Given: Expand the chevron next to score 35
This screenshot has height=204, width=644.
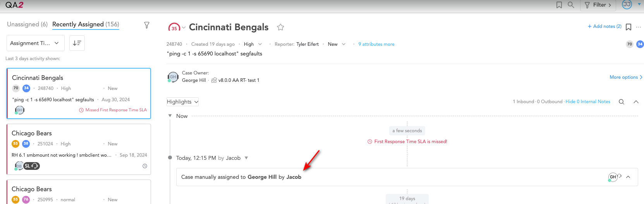Looking at the screenshot, I should coord(184,28).
